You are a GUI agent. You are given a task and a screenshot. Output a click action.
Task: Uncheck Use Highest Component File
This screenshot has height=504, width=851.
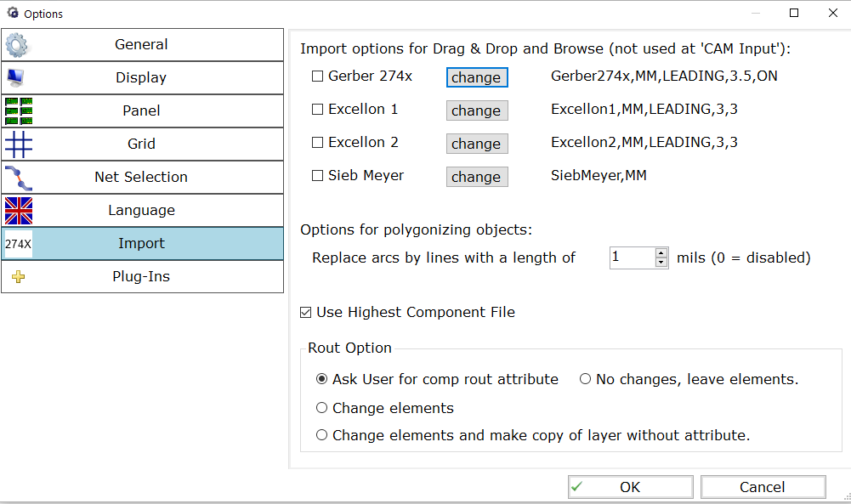305,313
